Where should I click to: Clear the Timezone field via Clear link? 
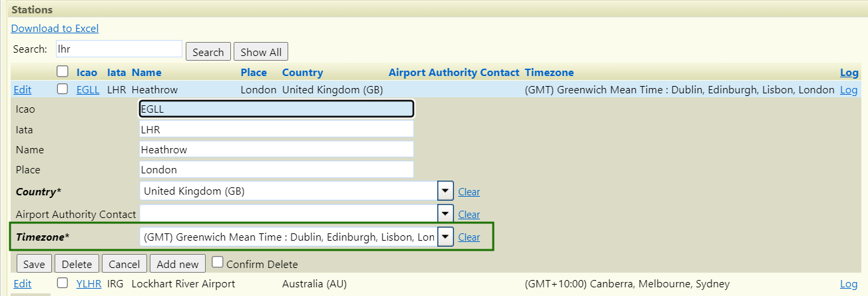[469, 237]
